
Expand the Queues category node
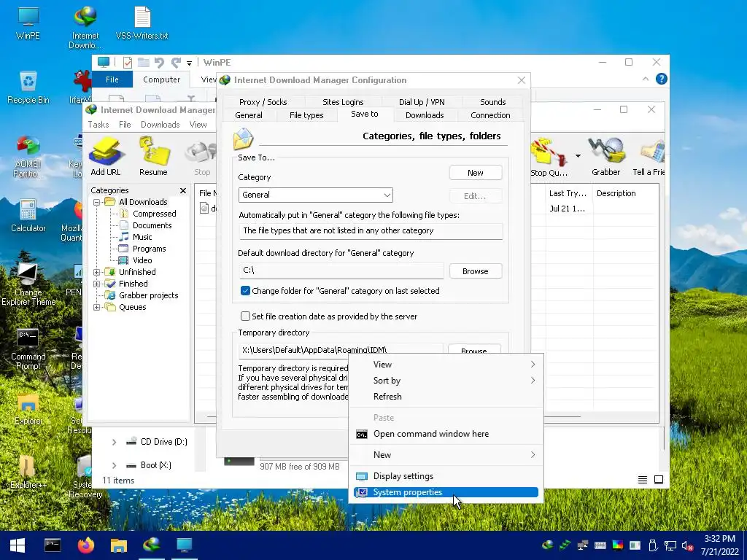pyautogui.click(x=97, y=307)
